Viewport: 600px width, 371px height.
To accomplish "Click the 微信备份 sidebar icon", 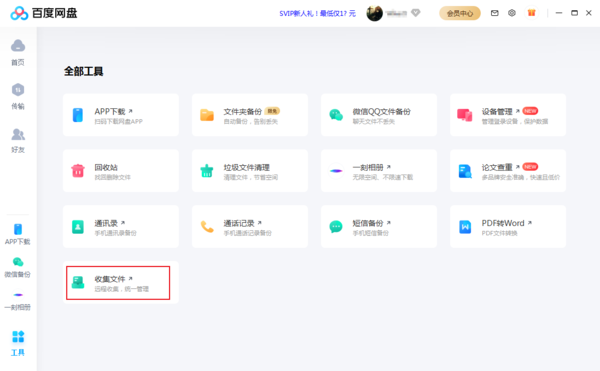I will point(18,262).
